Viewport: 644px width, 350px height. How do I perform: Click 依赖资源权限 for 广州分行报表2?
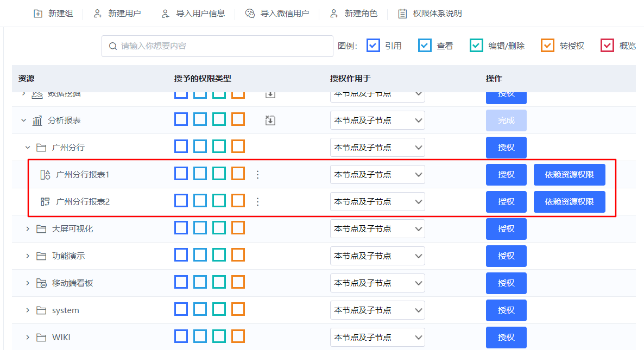pos(569,202)
